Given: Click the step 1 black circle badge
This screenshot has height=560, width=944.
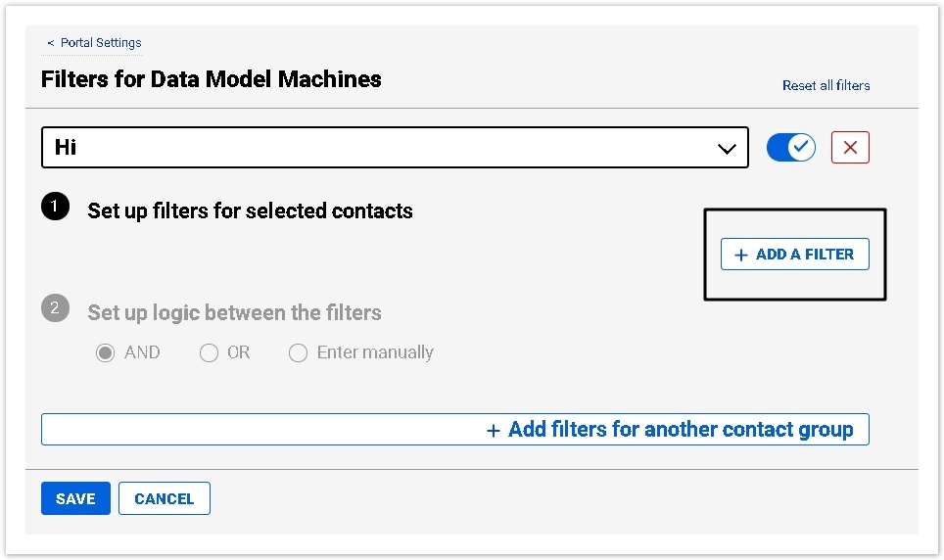Looking at the screenshot, I should (56, 207).
